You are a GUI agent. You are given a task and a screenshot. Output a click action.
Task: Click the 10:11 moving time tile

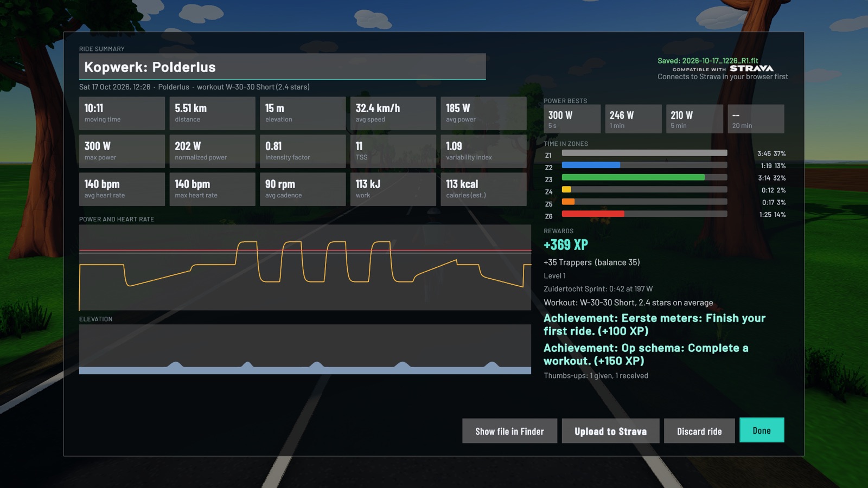point(122,113)
